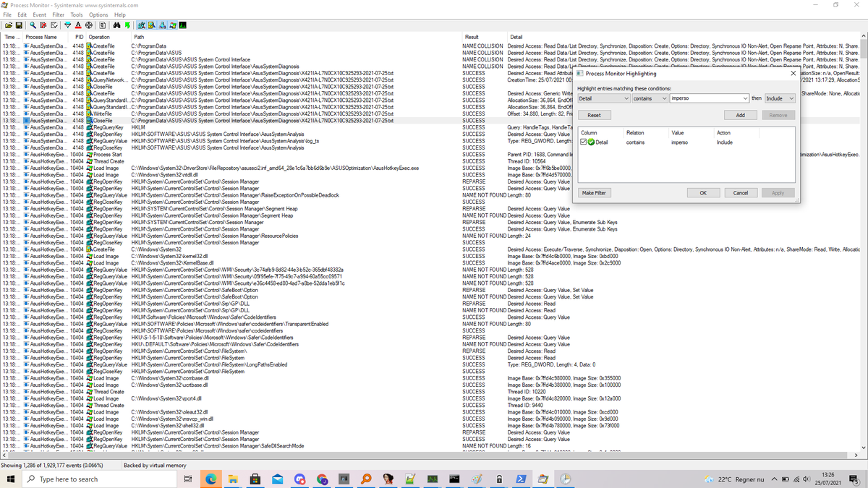
Task: Toggle the Autoscroll toolbar icon
Action: pos(43,25)
